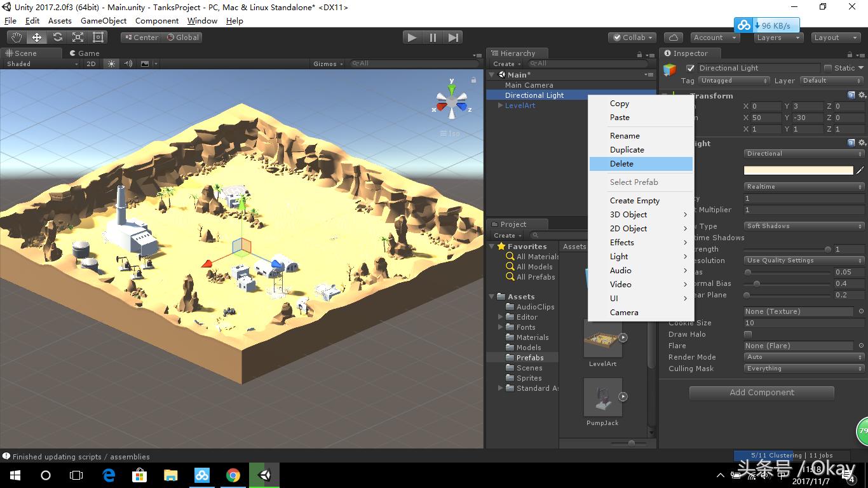868x488 pixels.
Task: Select the LevelArt prefab thumbnail
Action: pos(602,338)
